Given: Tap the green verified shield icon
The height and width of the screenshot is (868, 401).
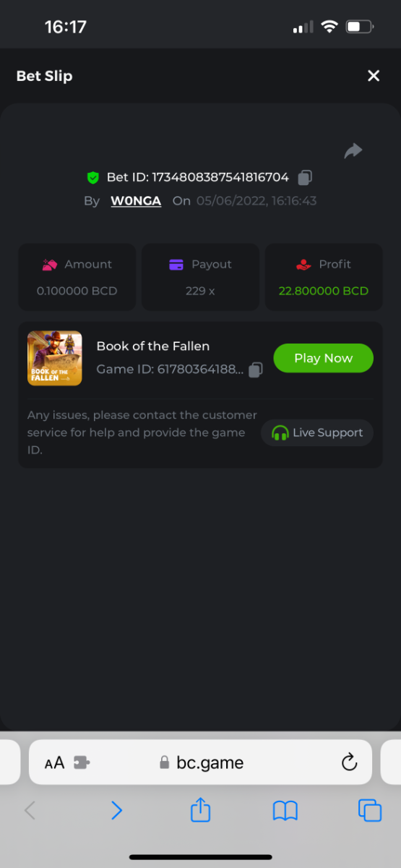Looking at the screenshot, I should (92, 177).
